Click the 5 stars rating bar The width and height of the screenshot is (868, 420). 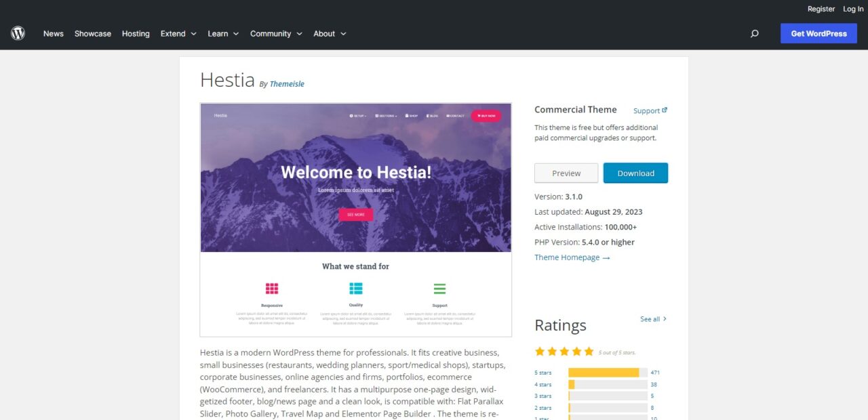[x=608, y=373]
